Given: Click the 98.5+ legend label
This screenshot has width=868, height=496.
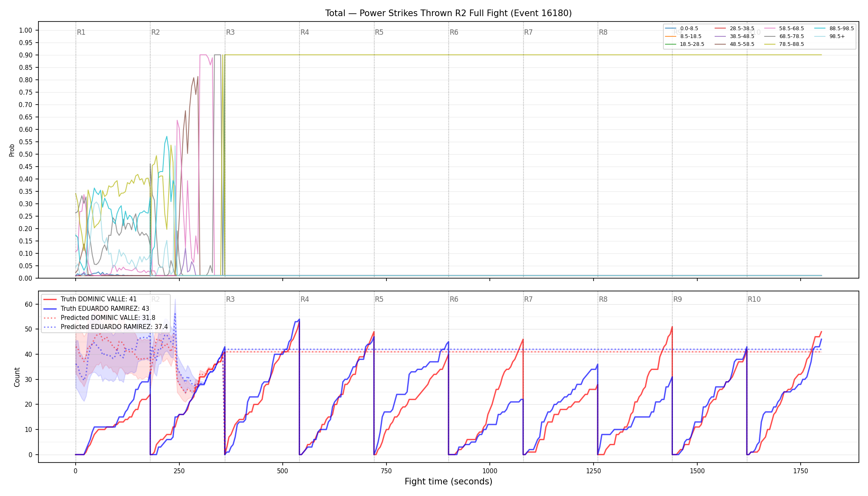Looking at the screenshot, I should [837, 36].
